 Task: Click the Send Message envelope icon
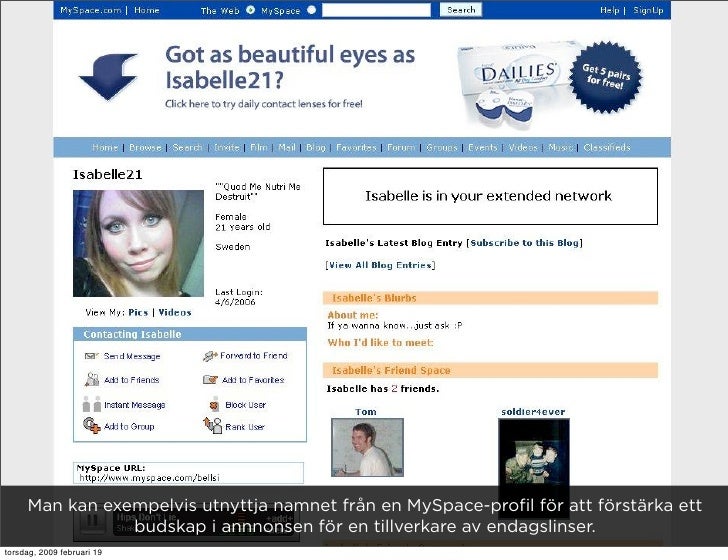(91, 356)
